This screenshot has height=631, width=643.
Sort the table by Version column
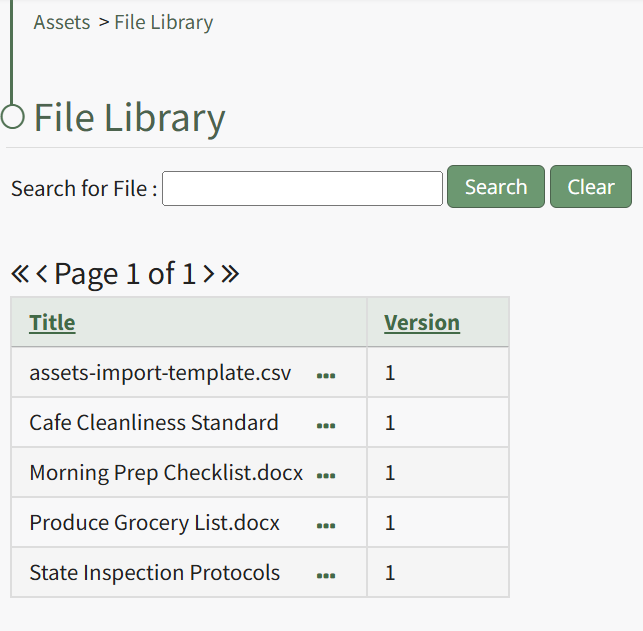coord(421,322)
